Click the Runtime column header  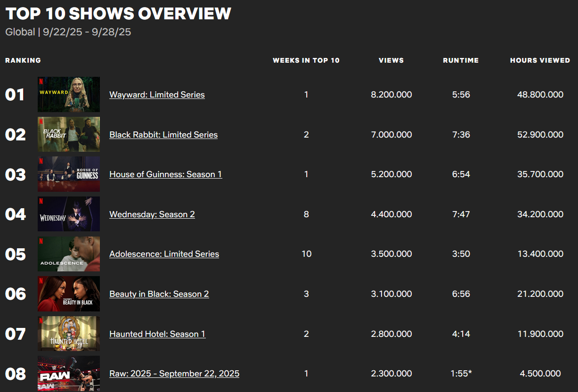click(x=461, y=60)
